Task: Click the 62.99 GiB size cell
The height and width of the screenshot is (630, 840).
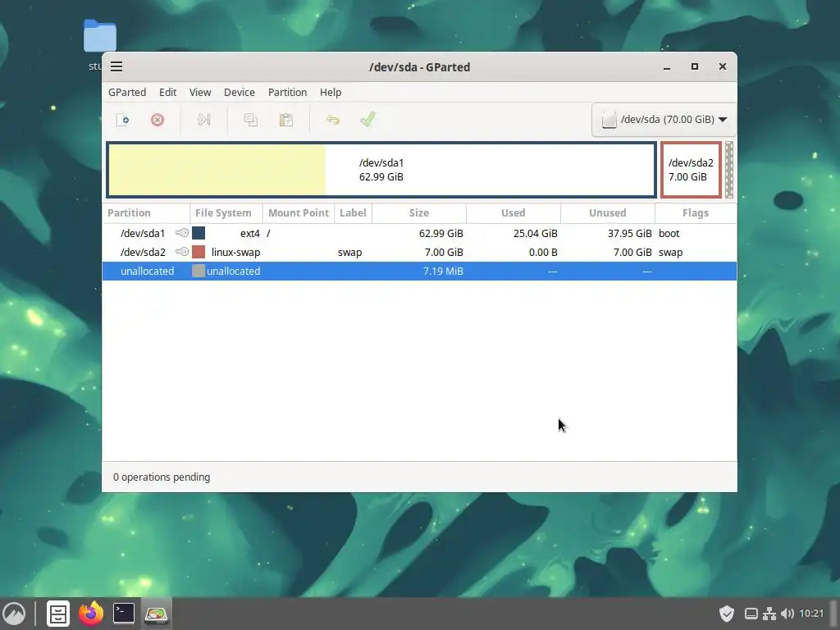Action: click(441, 233)
